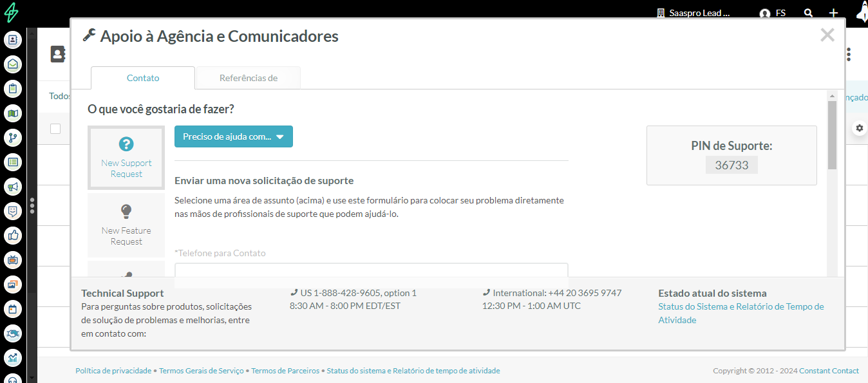Screen dimensions: 868x383
Task: Open the thumbs-up social sidebar icon
Action: (13, 236)
